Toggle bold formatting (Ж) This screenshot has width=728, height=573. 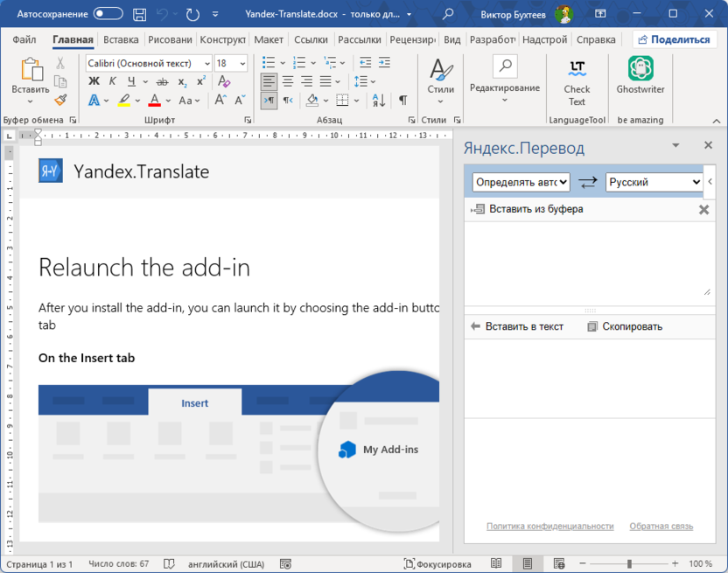point(94,81)
